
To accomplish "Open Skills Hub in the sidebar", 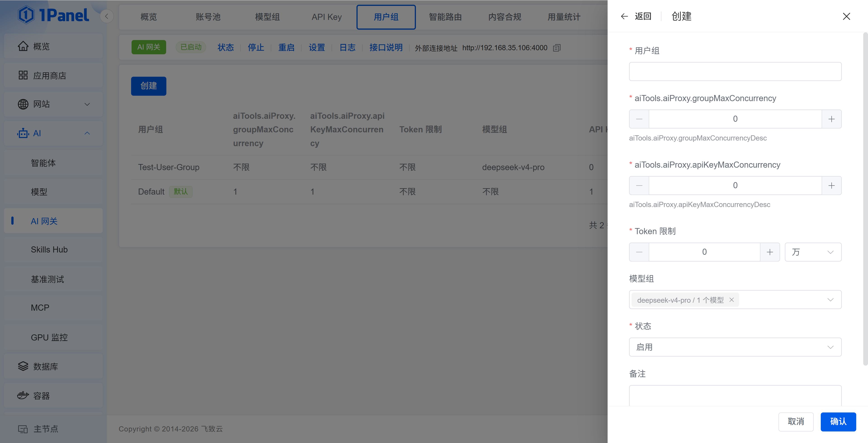I will [53, 250].
